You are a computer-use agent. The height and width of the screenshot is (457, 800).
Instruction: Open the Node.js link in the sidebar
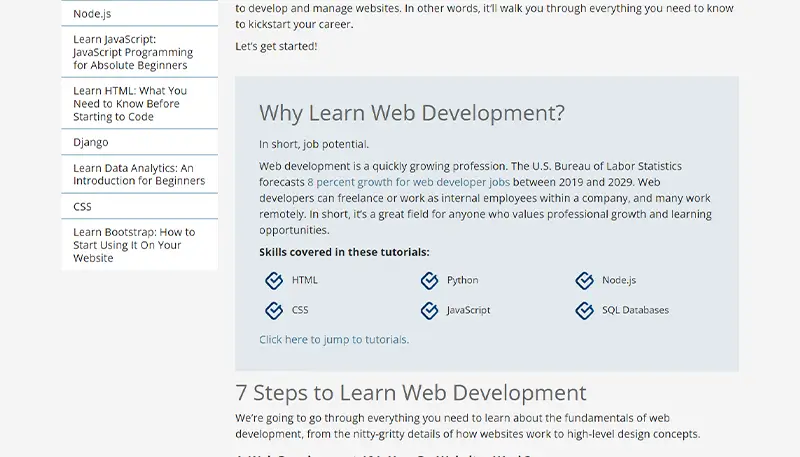[92, 14]
